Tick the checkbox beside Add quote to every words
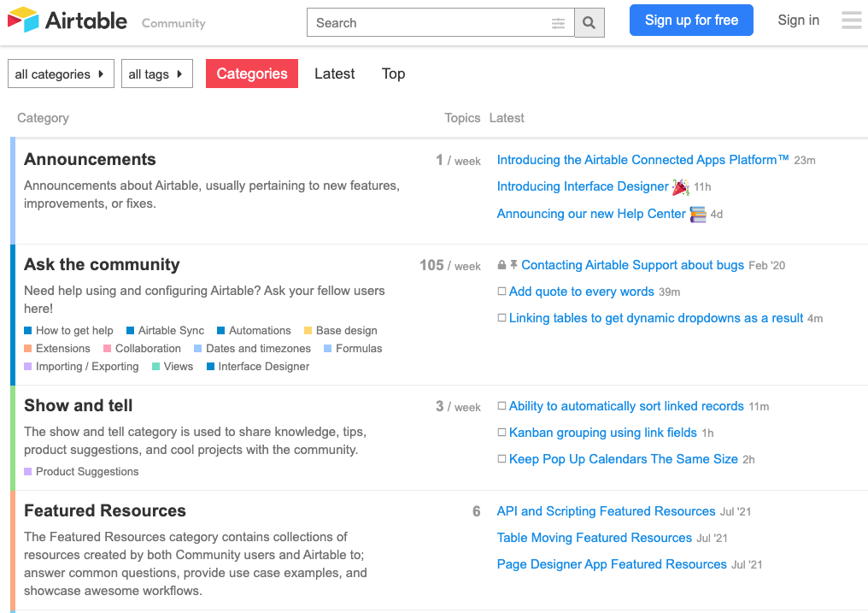Viewport: 868px width, 613px height. (501, 292)
